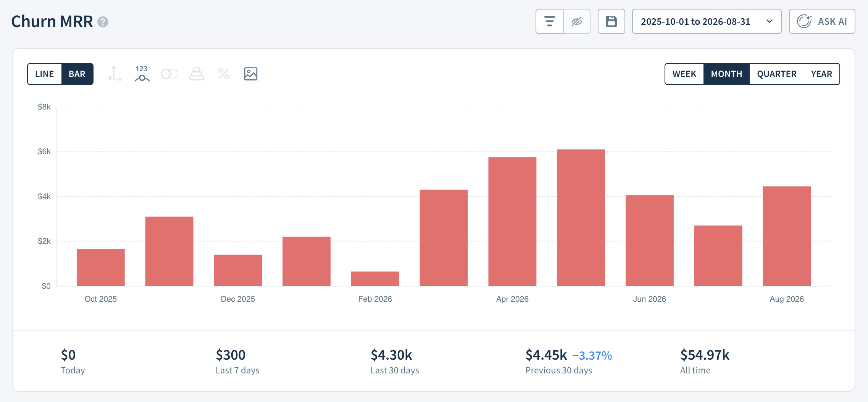868x402 pixels.
Task: Click the $0 Today value
Action: click(x=68, y=355)
